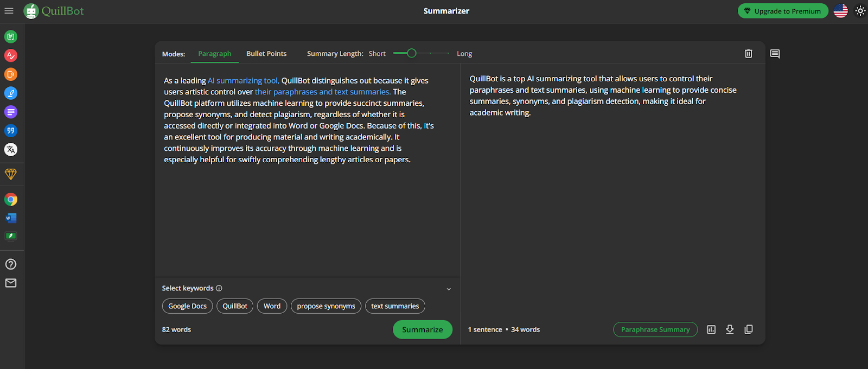Collapse the Select keywords section chevron

449,289
